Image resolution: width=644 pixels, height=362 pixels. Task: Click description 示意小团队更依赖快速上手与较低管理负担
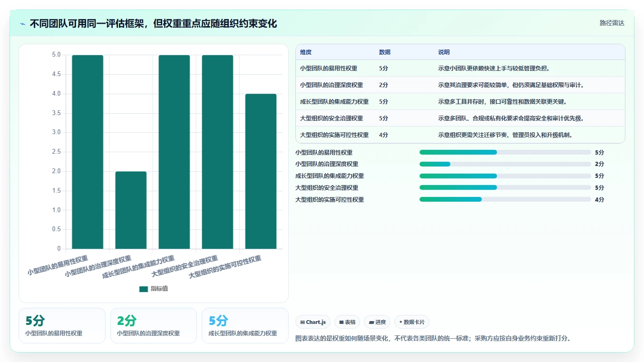(x=494, y=68)
